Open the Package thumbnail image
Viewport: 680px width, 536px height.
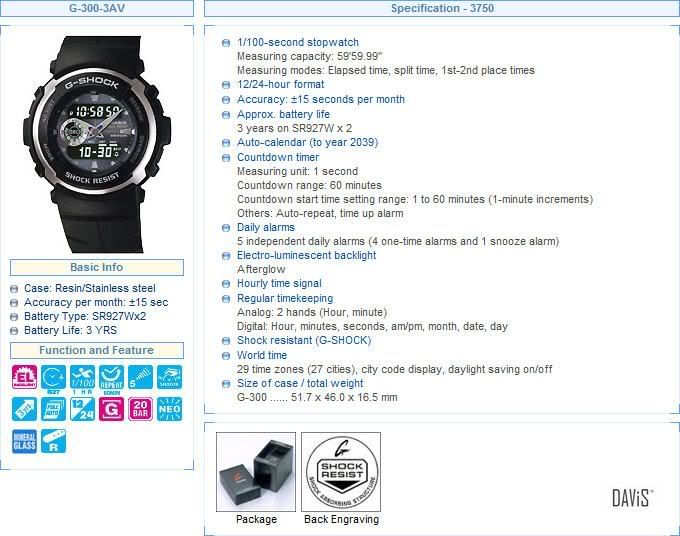(256, 472)
